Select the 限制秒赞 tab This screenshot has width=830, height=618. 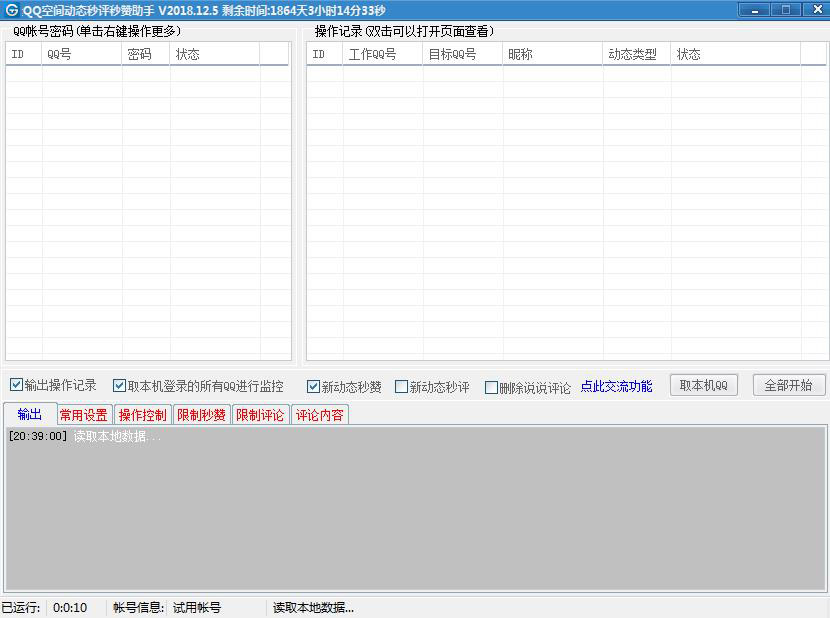(201, 415)
